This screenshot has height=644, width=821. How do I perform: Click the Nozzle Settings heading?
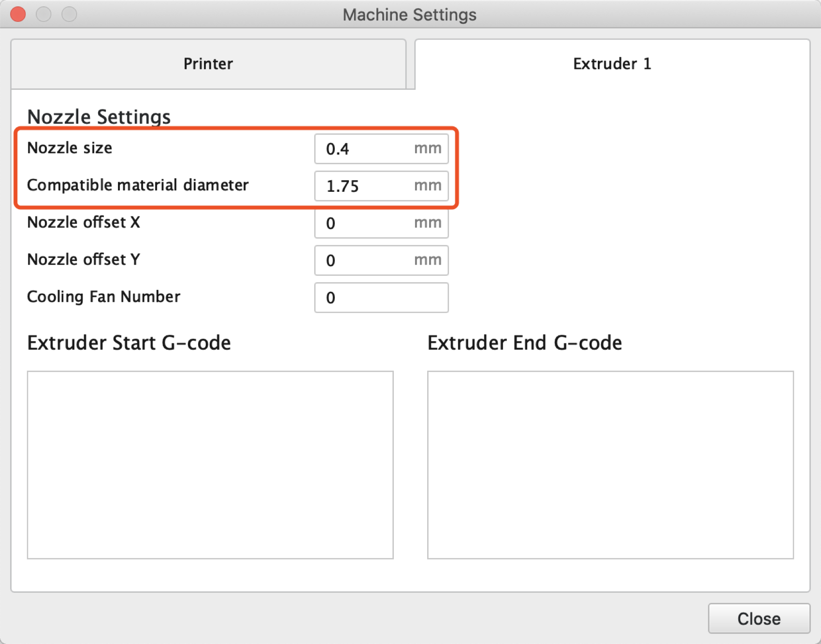tap(99, 117)
